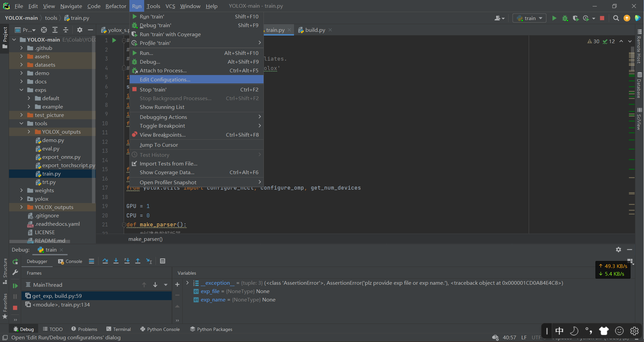Open Debug panel settings gear icon
Screen dimensions: 644x342
coord(619,250)
